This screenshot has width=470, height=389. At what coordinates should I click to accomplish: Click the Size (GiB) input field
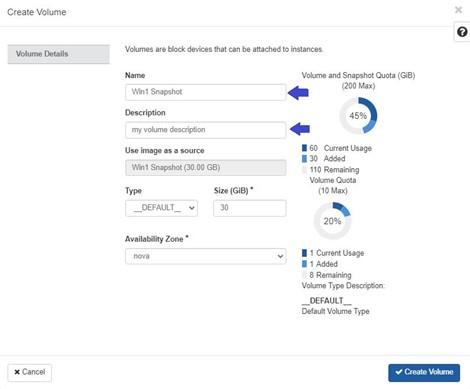click(250, 208)
